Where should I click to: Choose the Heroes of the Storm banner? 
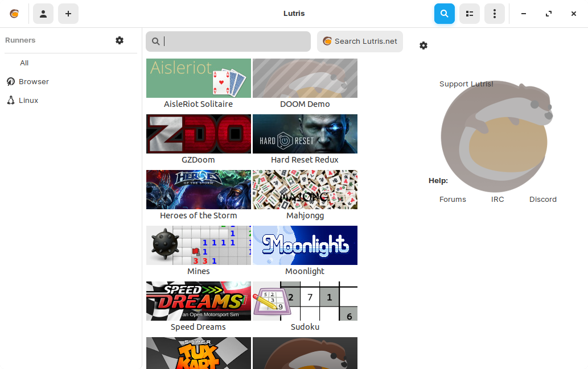tap(198, 190)
